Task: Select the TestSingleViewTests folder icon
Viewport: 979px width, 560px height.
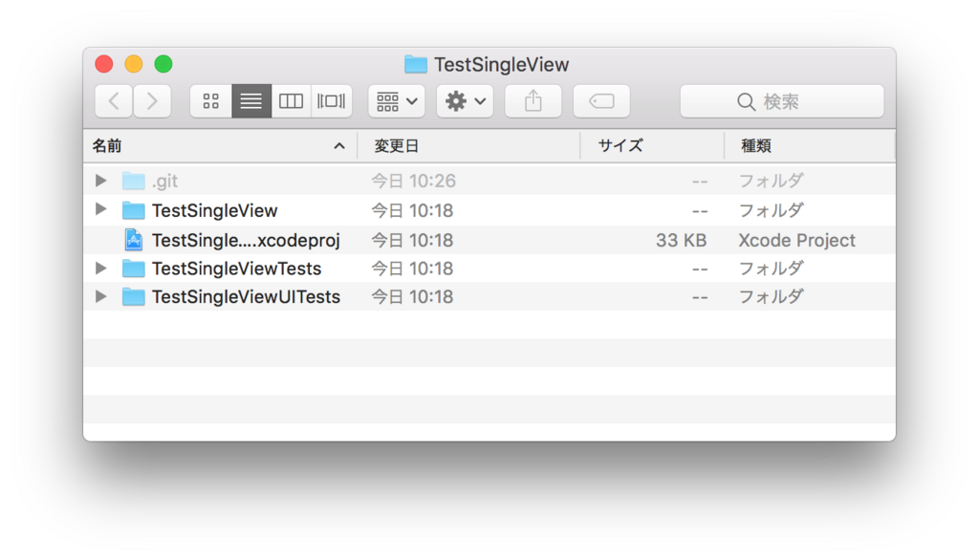Action: 133,269
